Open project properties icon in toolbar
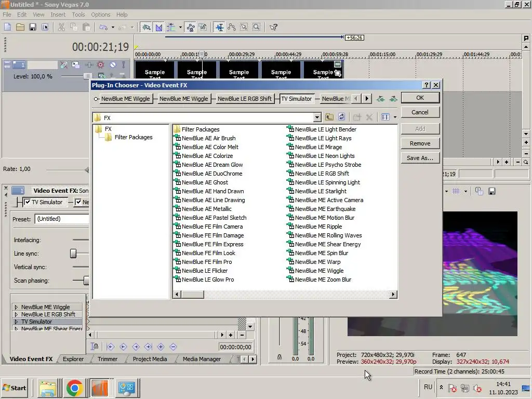This screenshot has width=532, height=399. click(x=45, y=27)
